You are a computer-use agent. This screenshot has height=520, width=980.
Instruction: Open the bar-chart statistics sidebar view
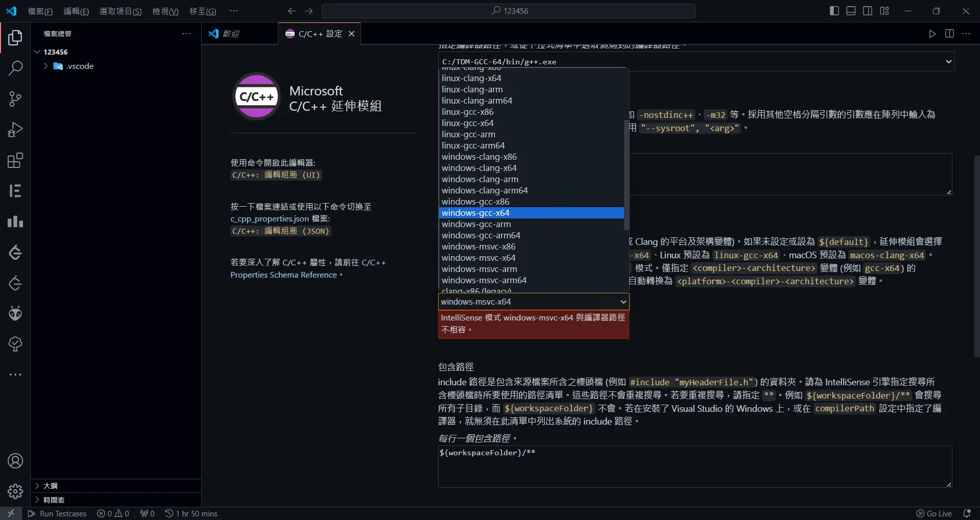click(15, 221)
